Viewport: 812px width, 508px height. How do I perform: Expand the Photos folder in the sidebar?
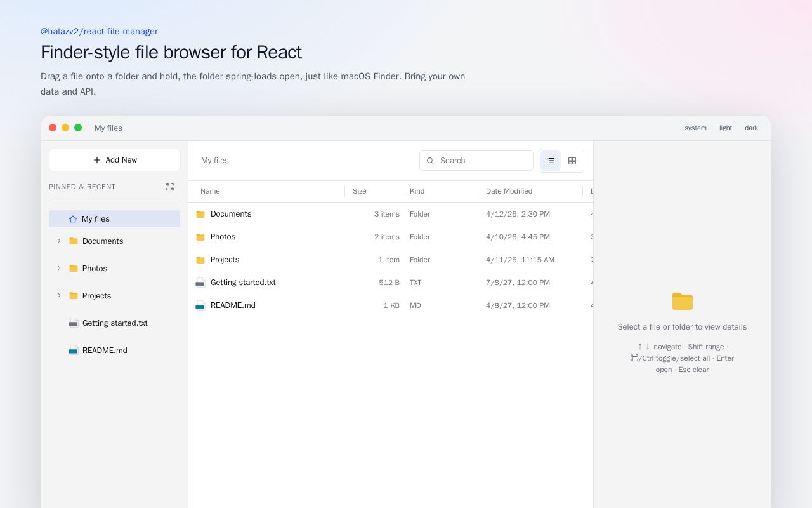(x=59, y=269)
